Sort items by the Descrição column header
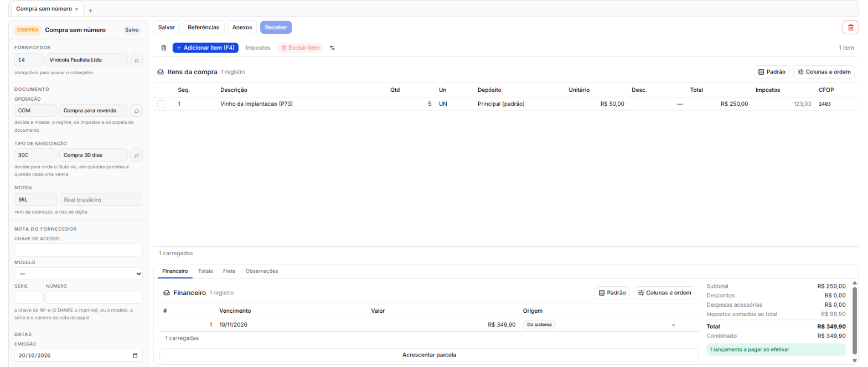 (x=234, y=90)
